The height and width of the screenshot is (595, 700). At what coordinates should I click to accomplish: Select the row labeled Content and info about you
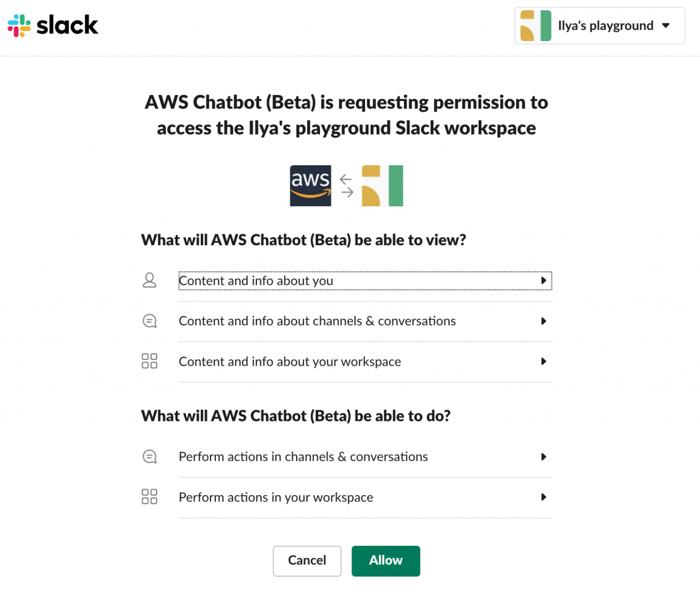365,280
